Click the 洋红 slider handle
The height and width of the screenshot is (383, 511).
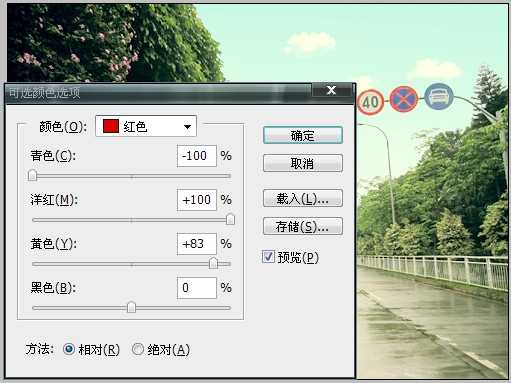[230, 219]
